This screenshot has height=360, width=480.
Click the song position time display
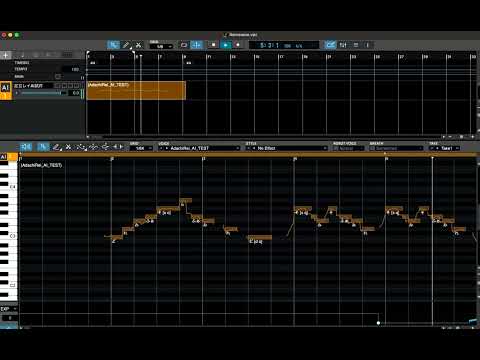pos(284,45)
